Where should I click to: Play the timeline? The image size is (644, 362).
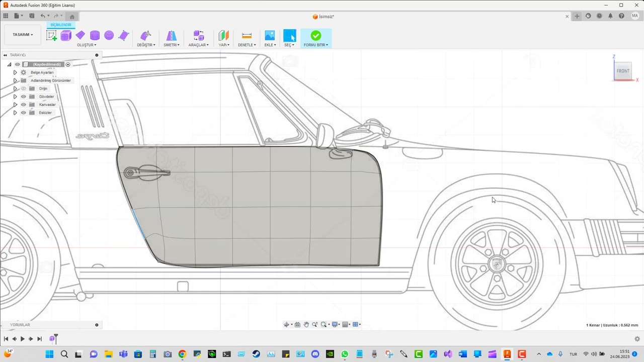22,339
